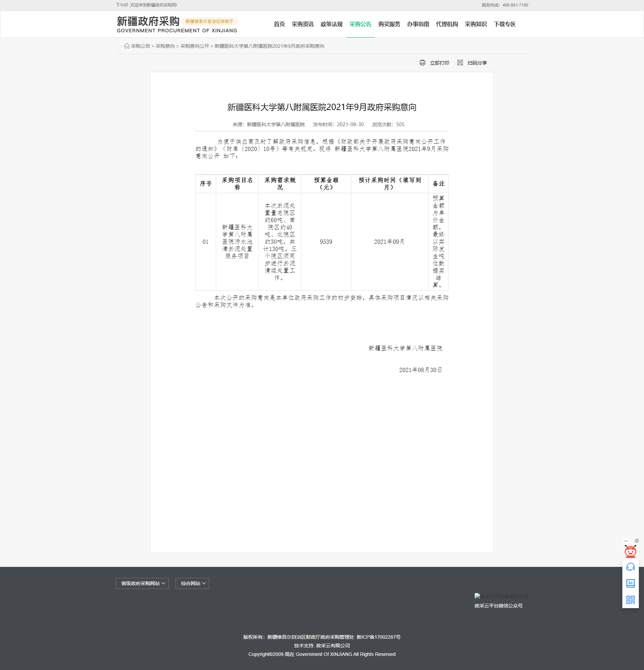Go to the 下载专区 navigation tab
Viewport: 644px width, 670px height.
click(504, 24)
